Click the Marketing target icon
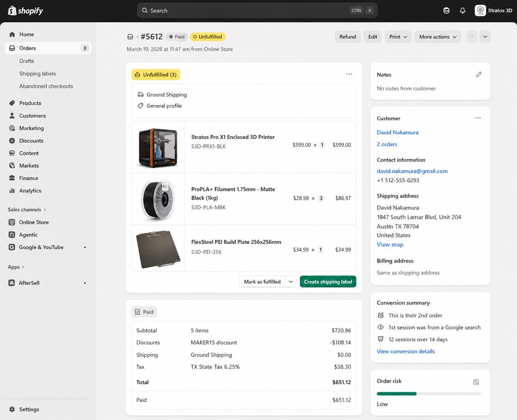The height and width of the screenshot is (420, 517). pos(12,128)
